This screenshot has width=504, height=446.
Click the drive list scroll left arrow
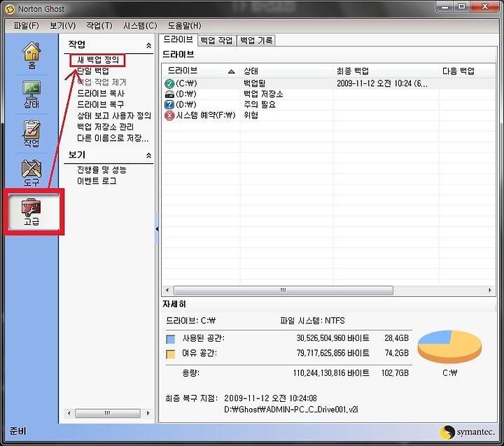(167, 291)
